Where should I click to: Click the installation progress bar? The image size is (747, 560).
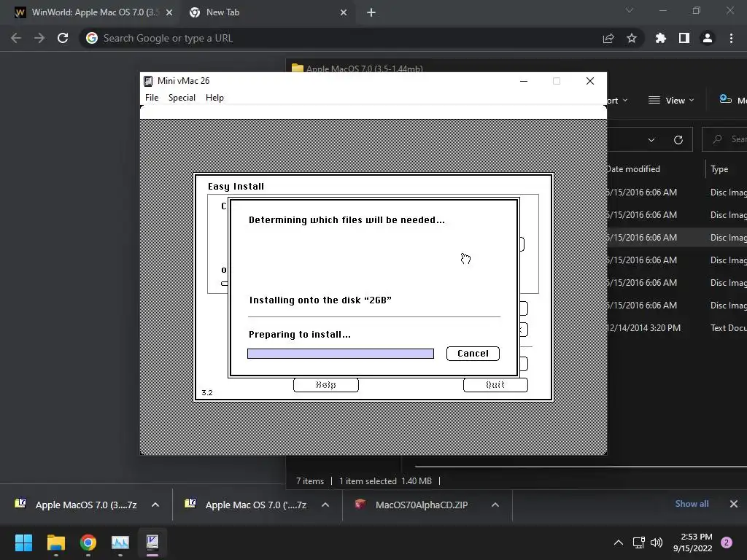tap(341, 354)
